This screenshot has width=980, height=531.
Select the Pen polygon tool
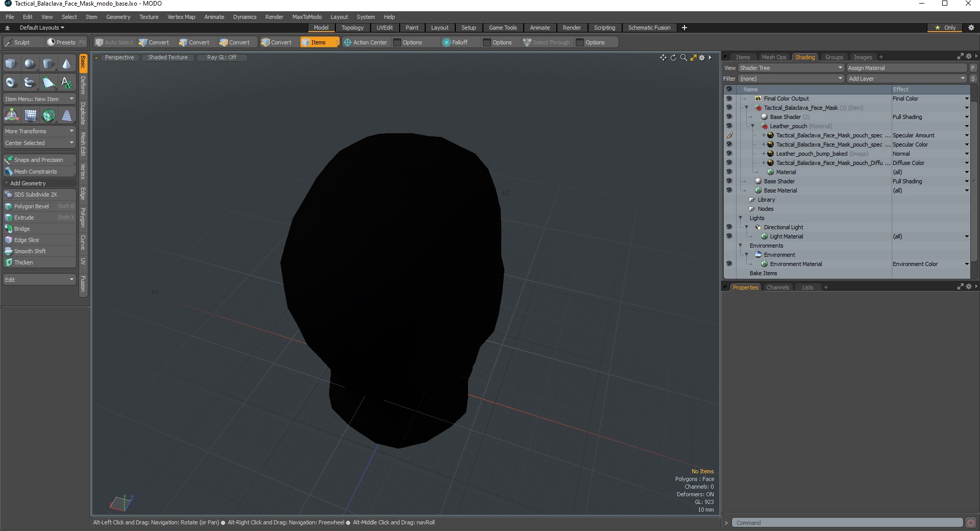tap(48, 82)
